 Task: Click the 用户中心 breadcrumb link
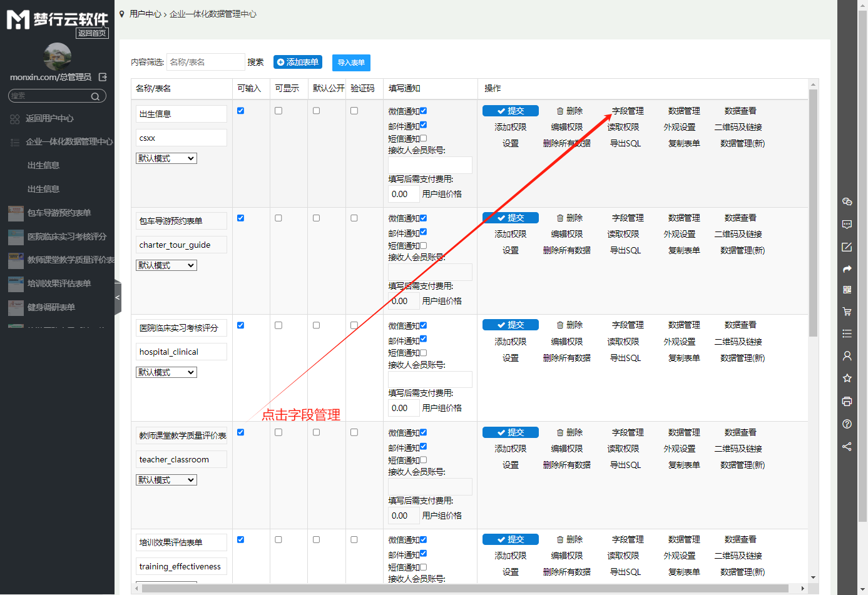coord(145,14)
